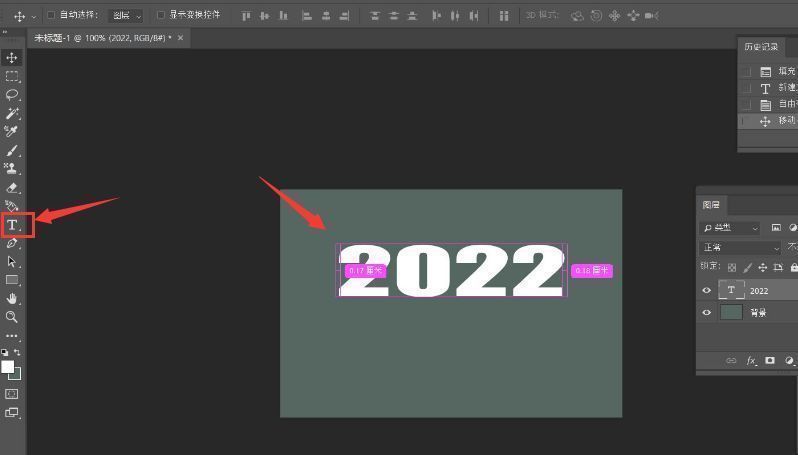Screen dimensions: 798x455
Task: Select the Eraser tool
Action: coord(12,187)
